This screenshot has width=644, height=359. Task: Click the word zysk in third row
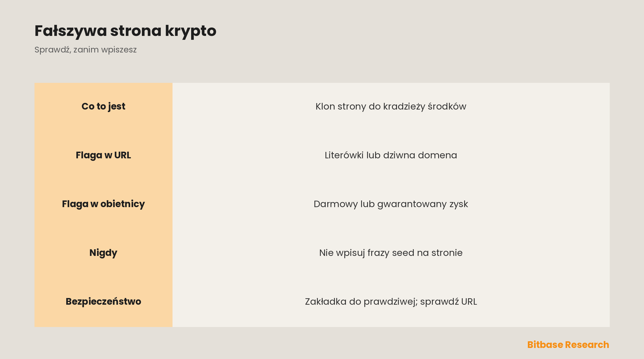[459, 205]
